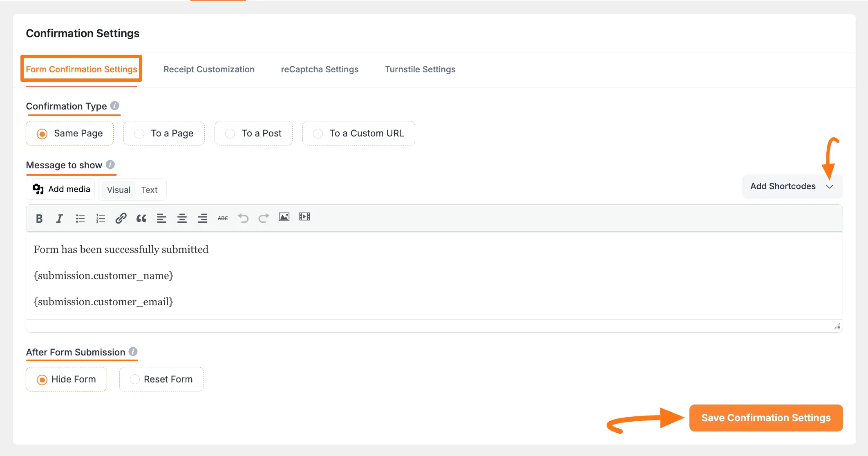Choose To a Custom URL option
868x456 pixels.
318,133
